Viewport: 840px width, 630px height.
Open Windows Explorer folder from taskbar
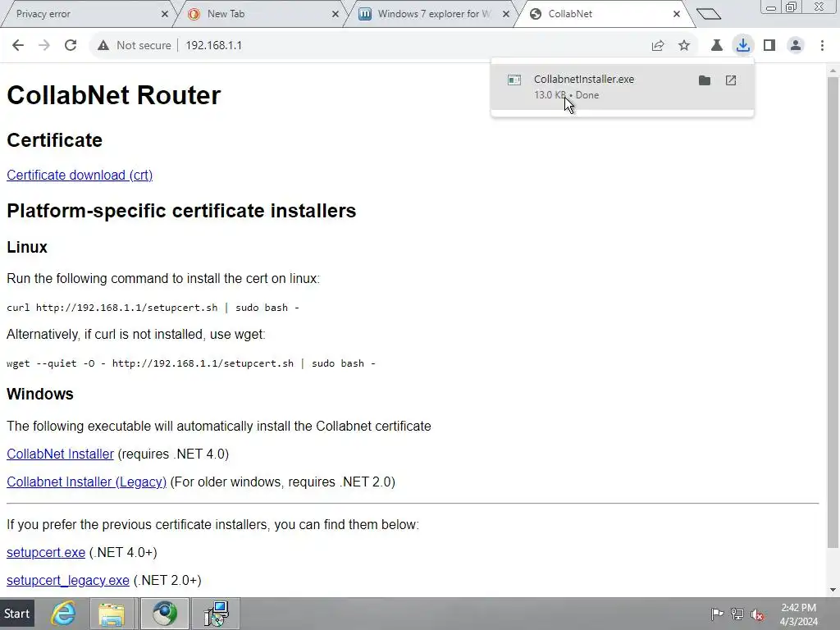pos(112,614)
